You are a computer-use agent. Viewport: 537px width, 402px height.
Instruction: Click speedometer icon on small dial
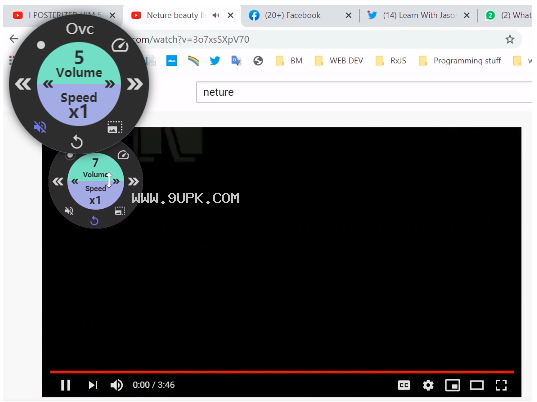pos(123,155)
